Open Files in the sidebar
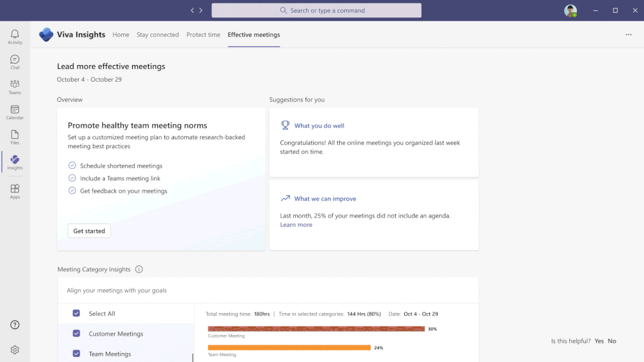This screenshot has height=362, width=644. [15, 137]
